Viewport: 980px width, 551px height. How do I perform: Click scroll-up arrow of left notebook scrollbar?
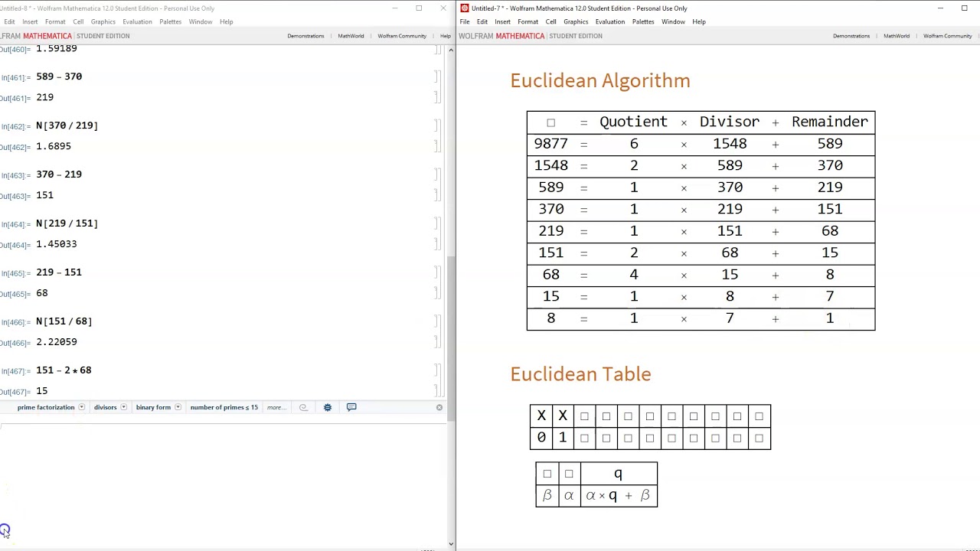(451, 51)
